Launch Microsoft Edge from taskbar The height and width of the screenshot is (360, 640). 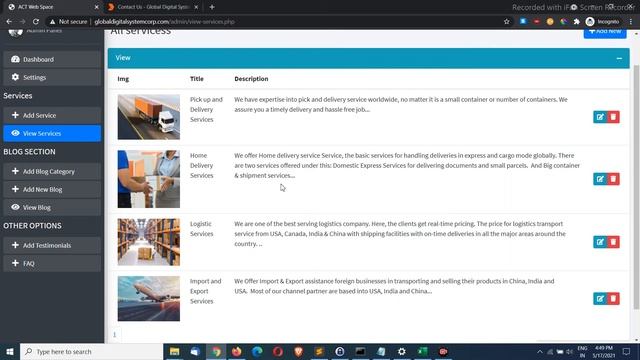[257, 351]
